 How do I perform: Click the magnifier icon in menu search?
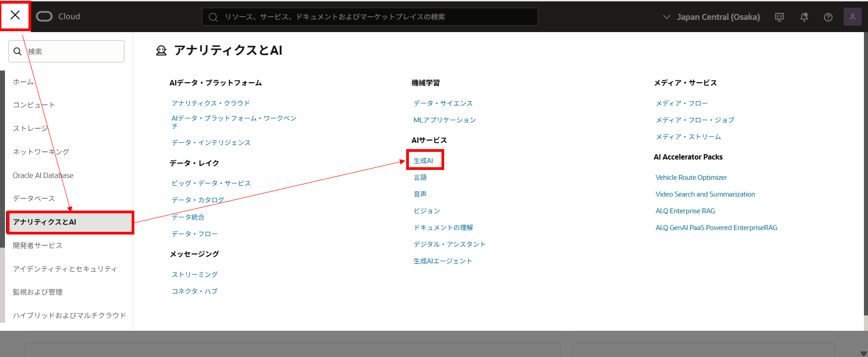click(x=18, y=52)
